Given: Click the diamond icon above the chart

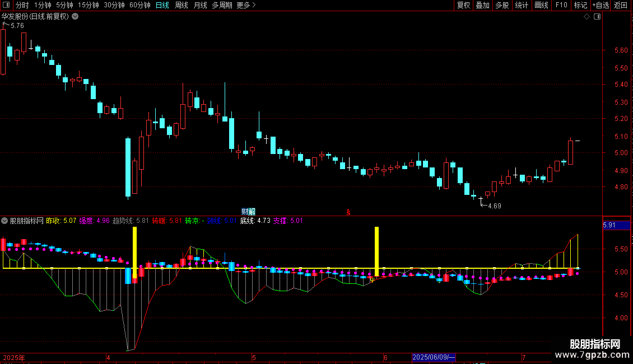Looking at the screenshot, I should coord(587,17).
